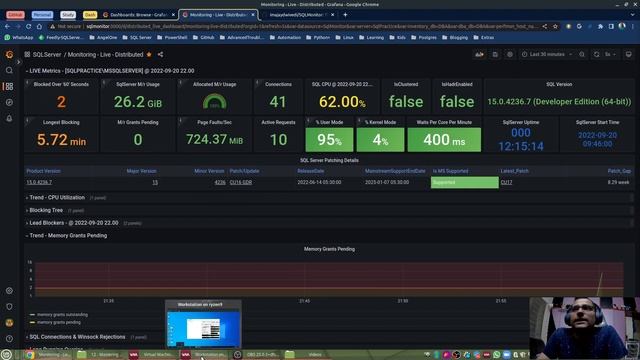Open the OBS taskbar entry
The height and width of the screenshot is (360, 640).
256,354
